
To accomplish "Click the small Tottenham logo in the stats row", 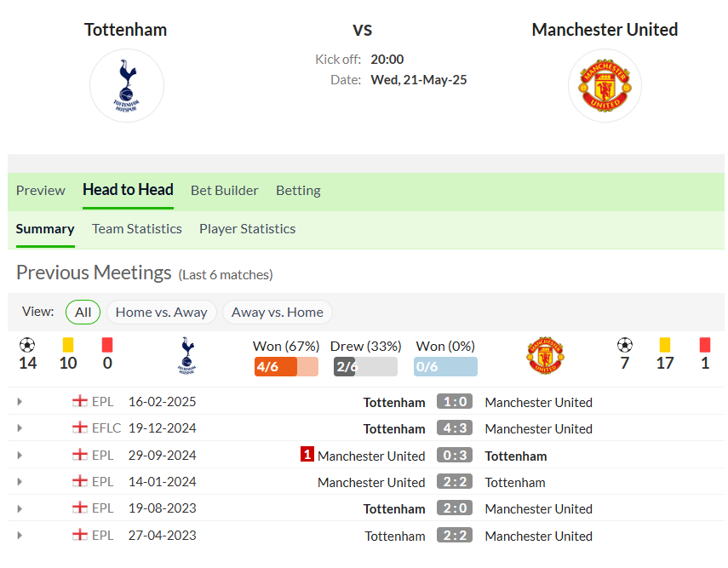I will pos(187,356).
